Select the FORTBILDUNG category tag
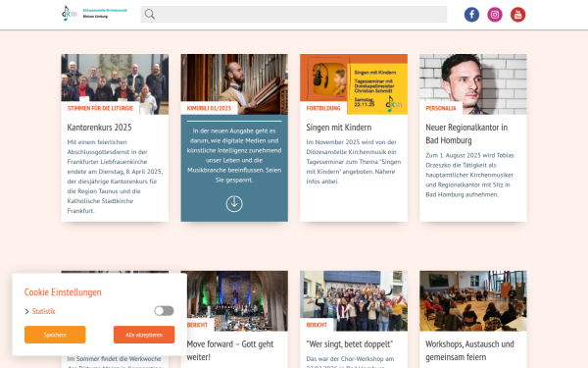588x368 pixels. pos(323,108)
